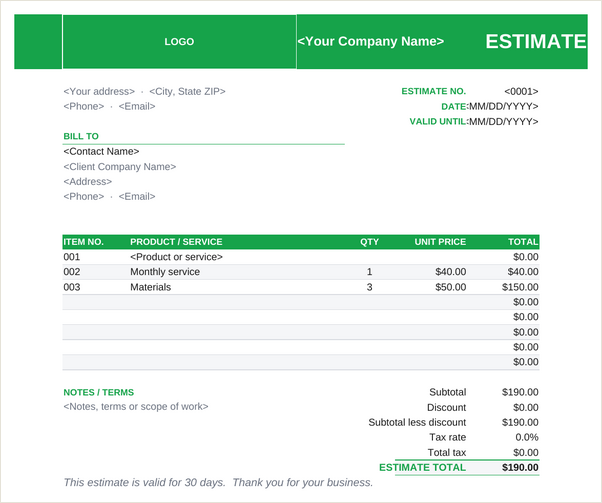Select item number 002 cell

point(72,272)
